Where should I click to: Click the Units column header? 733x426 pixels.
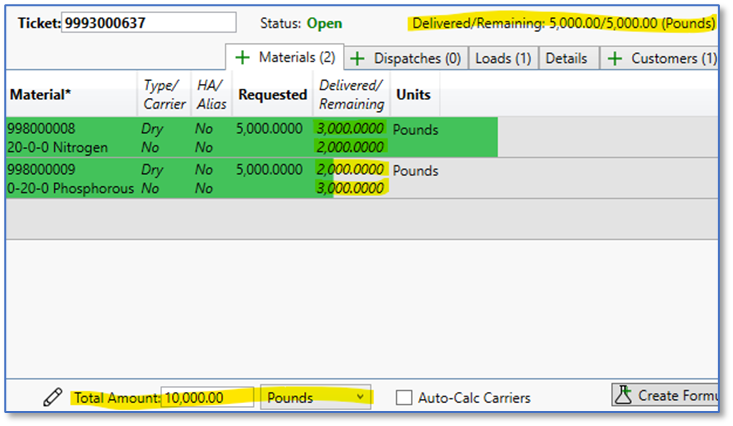coord(414,95)
